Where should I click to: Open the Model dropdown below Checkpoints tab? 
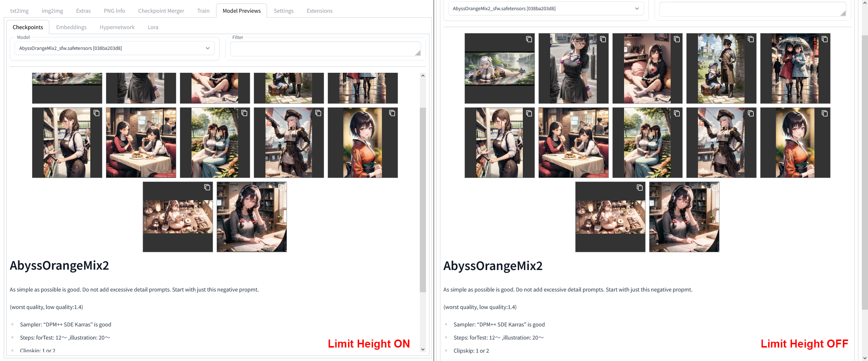click(114, 48)
